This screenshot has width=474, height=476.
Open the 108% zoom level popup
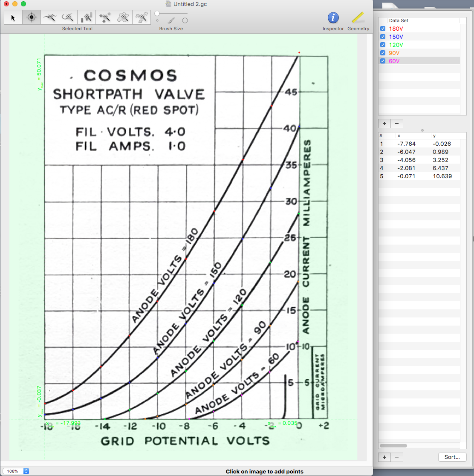coord(15,471)
